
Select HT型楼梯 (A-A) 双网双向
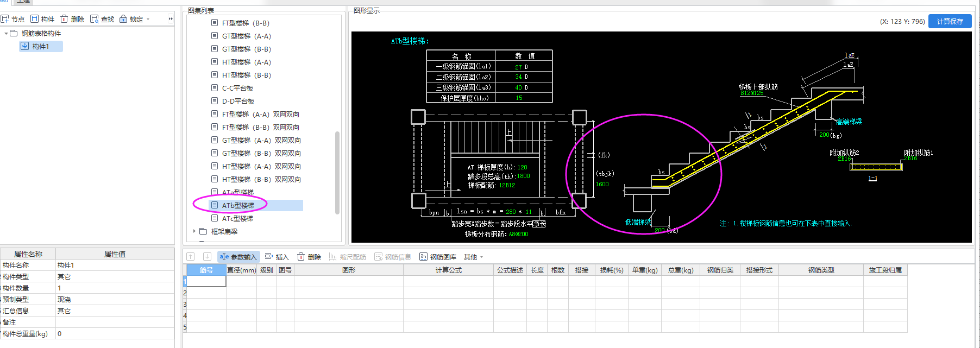(261, 166)
